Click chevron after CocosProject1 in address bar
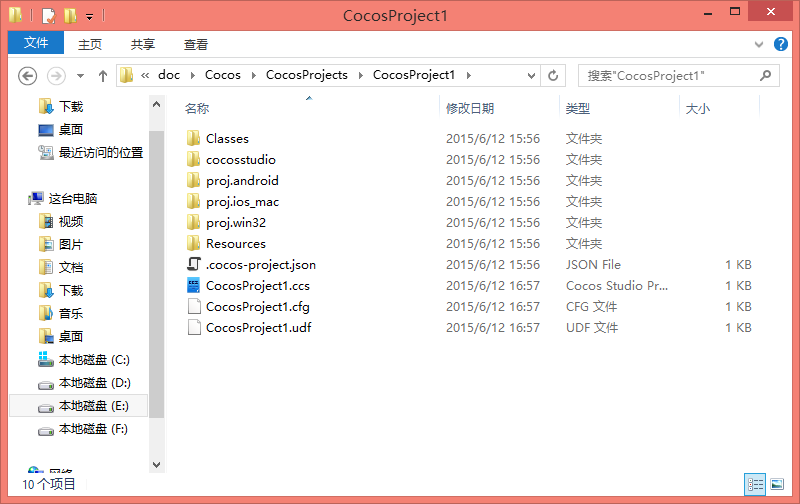This screenshot has width=800, height=504. click(468, 75)
